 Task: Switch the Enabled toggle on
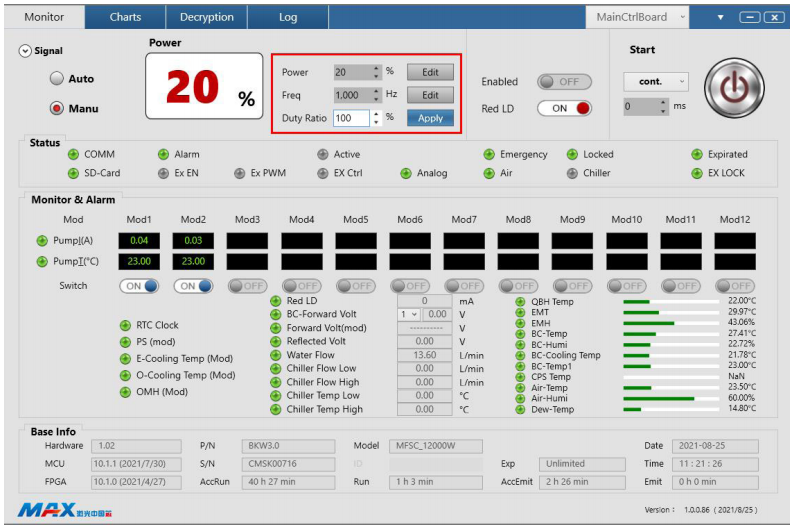tap(564, 82)
